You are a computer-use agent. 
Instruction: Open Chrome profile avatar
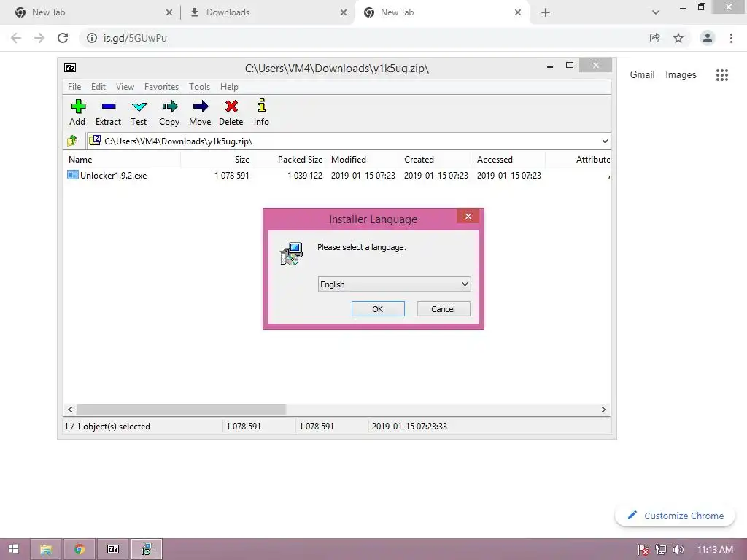click(708, 38)
